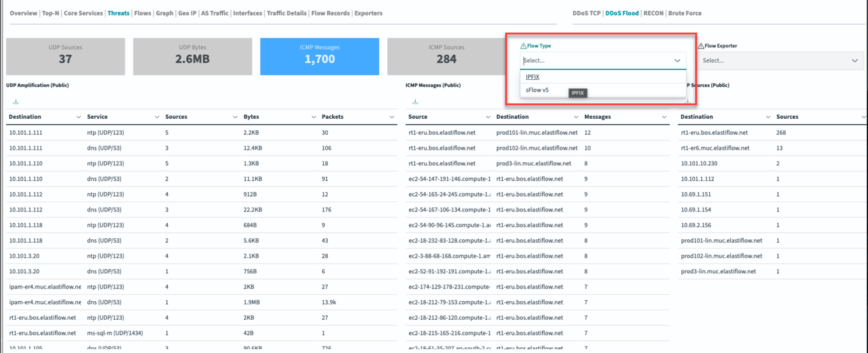Open the Brute Force tab
The width and height of the screenshot is (868, 353).
[685, 13]
